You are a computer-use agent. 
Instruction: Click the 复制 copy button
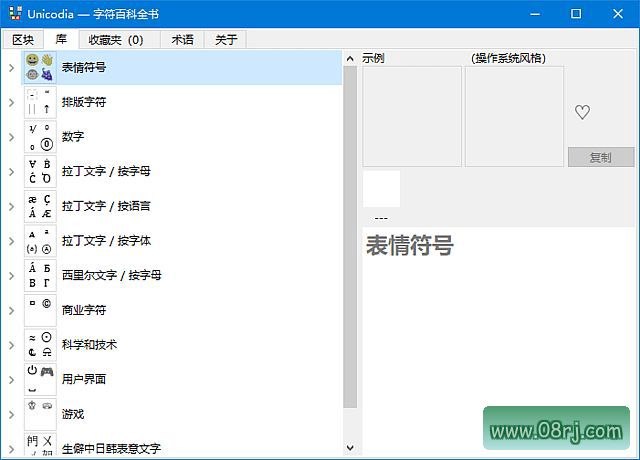[601, 157]
